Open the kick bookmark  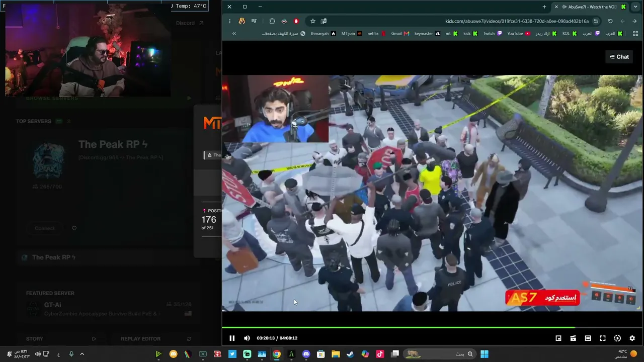pos(470,34)
